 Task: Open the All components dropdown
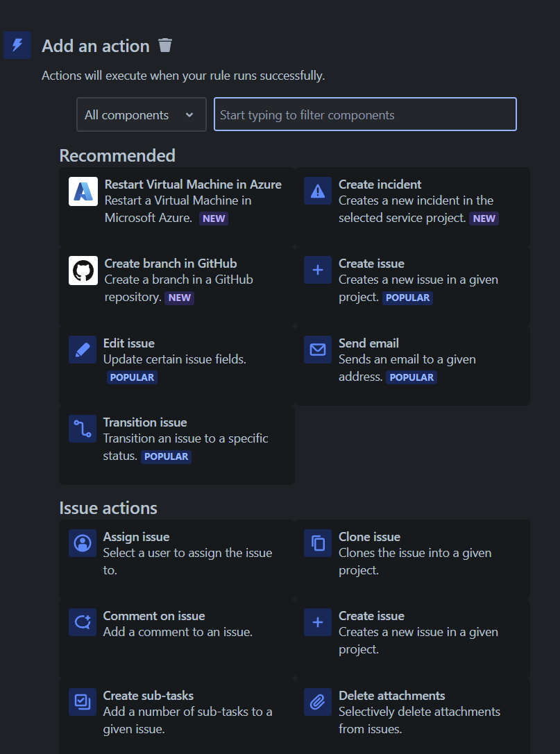click(142, 114)
